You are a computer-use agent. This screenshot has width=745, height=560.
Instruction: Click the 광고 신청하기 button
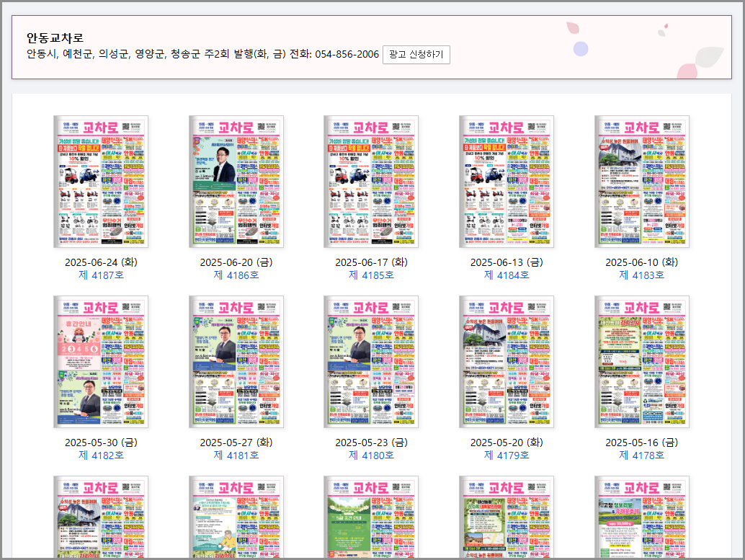[x=416, y=55]
